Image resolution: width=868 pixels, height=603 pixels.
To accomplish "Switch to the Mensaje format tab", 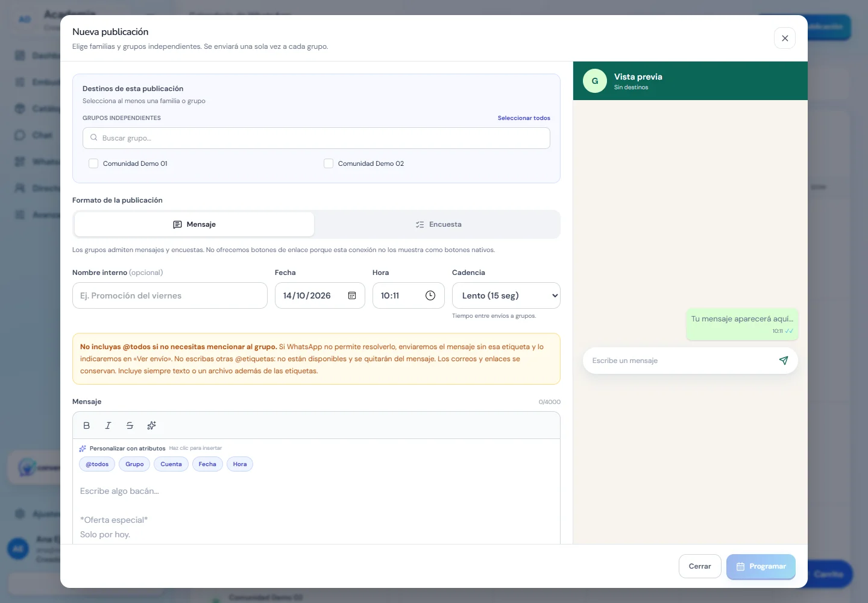I will 194,224.
